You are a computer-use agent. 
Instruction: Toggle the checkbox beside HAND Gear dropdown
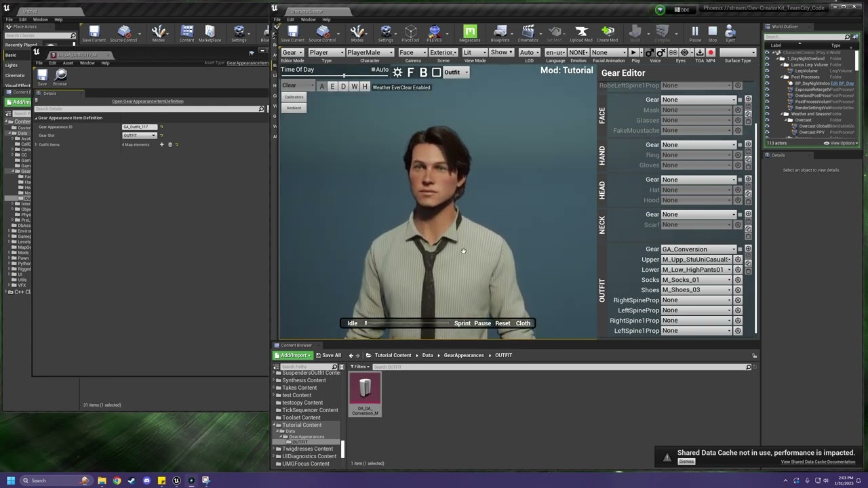coord(740,144)
